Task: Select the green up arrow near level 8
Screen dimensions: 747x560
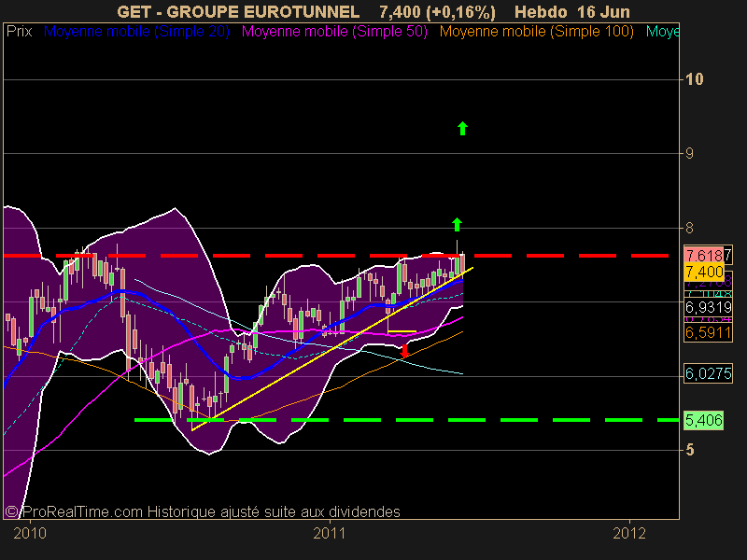Action: 457,224
